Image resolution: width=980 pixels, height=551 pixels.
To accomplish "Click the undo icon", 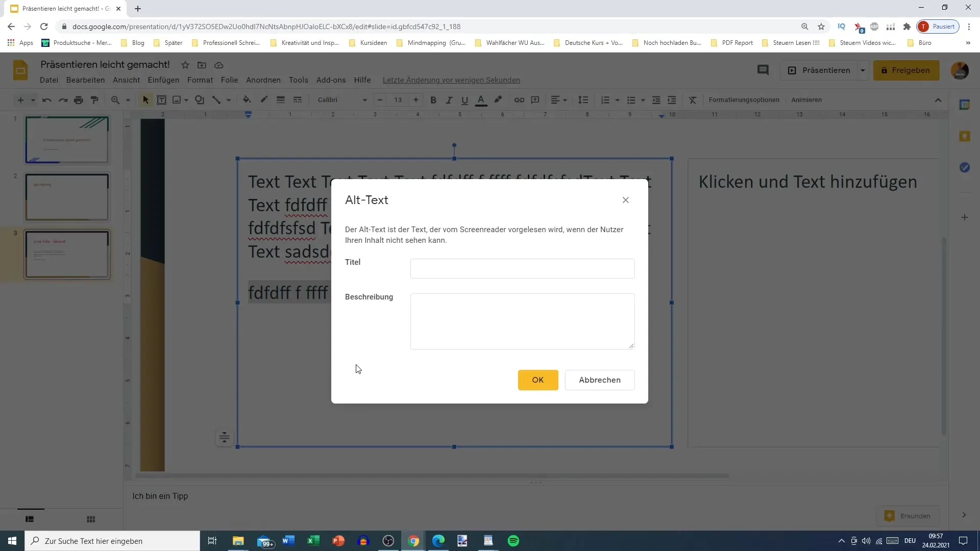I will click(x=47, y=100).
